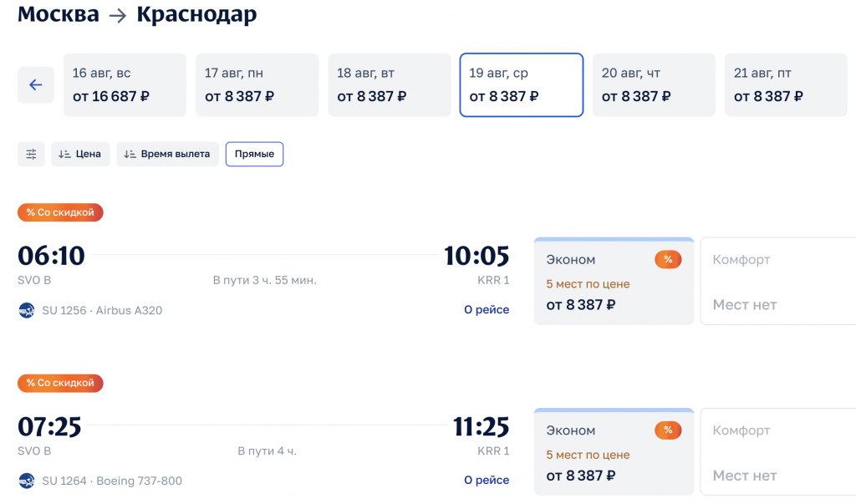Select Эконом fare for the 07:25 flight
The height and width of the screenshot is (504, 856).
(614, 453)
